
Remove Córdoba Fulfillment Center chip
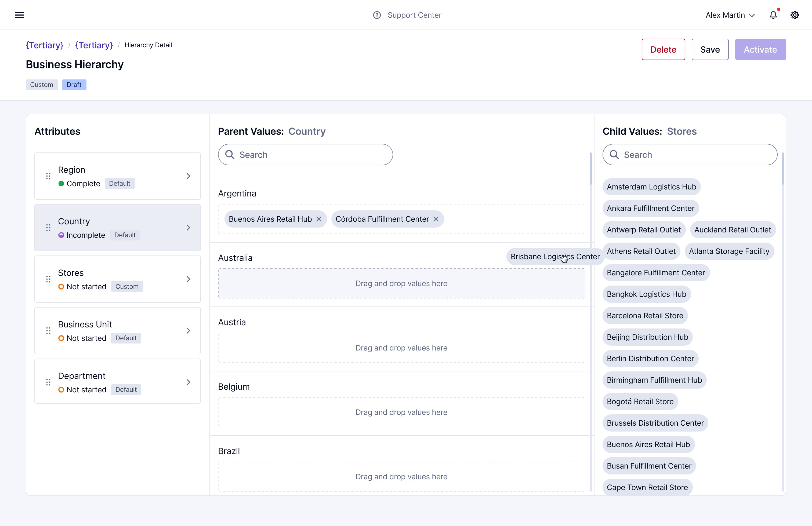point(436,219)
